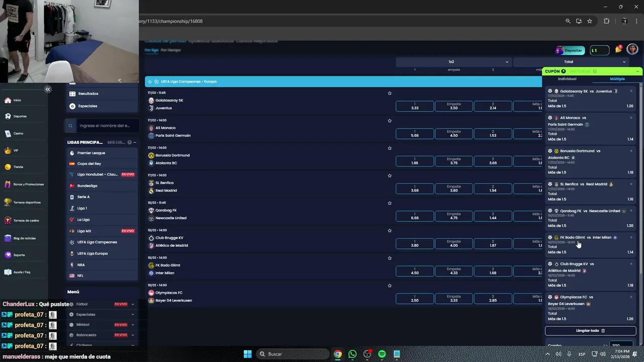Switch to the Individual coupon tab
This screenshot has width=644, height=362.
[x=567, y=79]
